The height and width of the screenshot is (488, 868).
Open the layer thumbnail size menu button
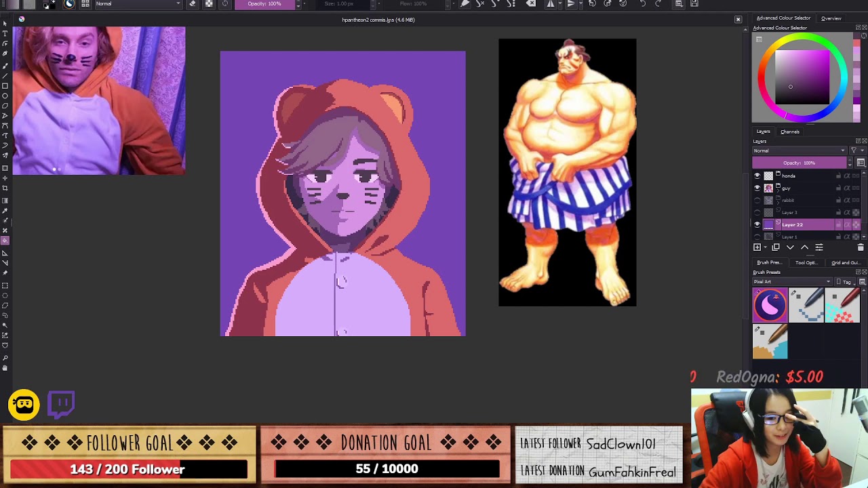pyautogui.click(x=861, y=163)
